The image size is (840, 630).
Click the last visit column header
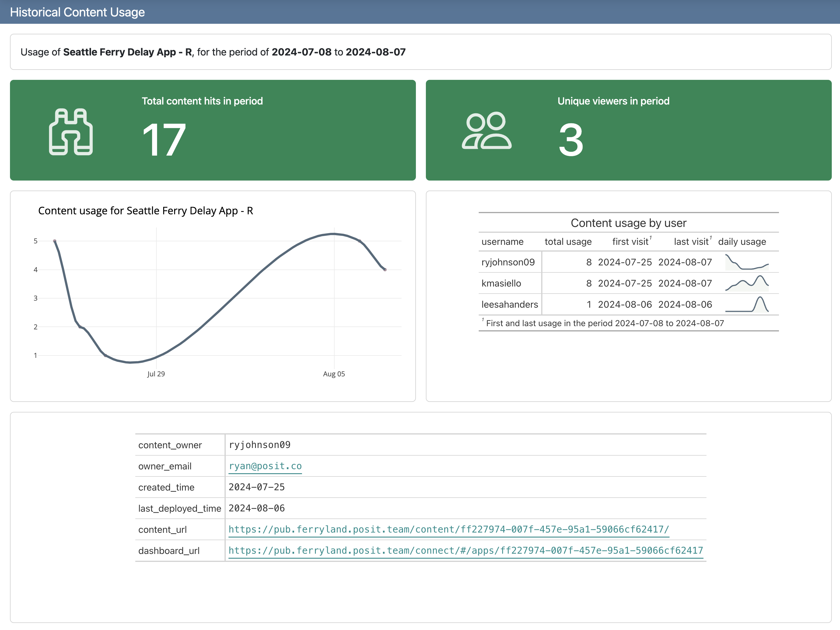pyautogui.click(x=691, y=242)
